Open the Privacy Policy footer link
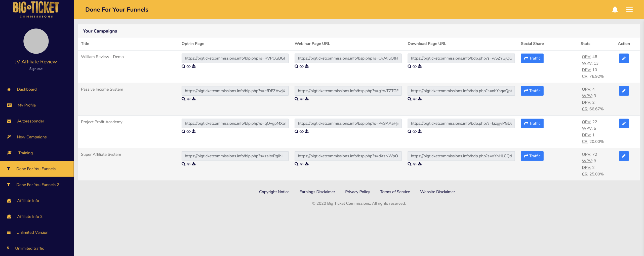 pos(357,192)
